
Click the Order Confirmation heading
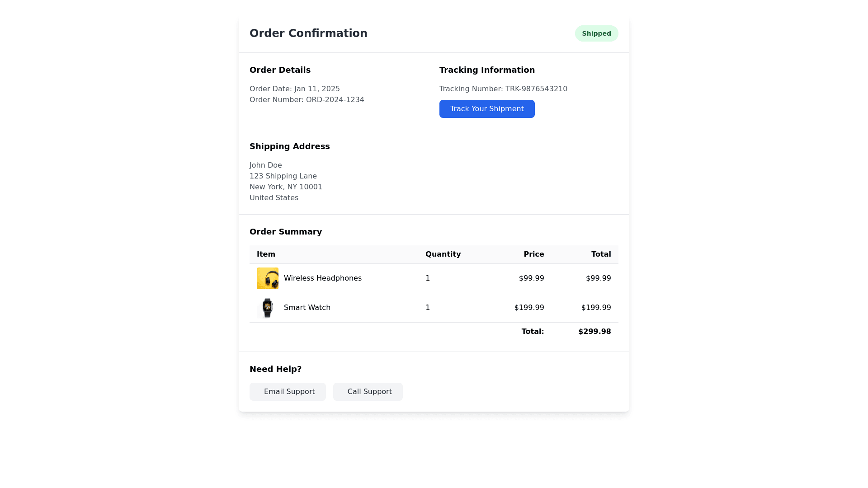point(308,33)
